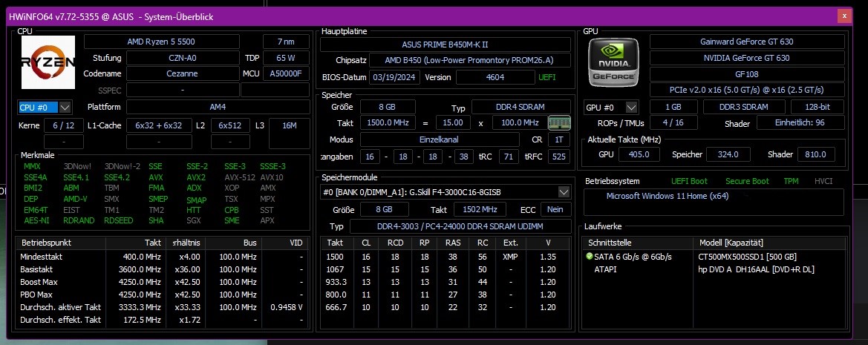Click the module clock 1502 MHz field
The height and width of the screenshot is (345, 868).
click(480, 209)
